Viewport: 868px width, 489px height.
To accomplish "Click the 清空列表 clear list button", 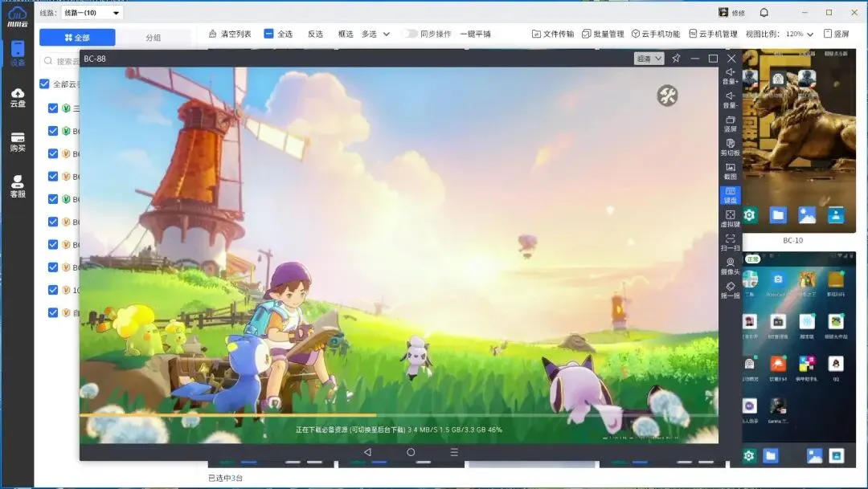I will [x=230, y=34].
